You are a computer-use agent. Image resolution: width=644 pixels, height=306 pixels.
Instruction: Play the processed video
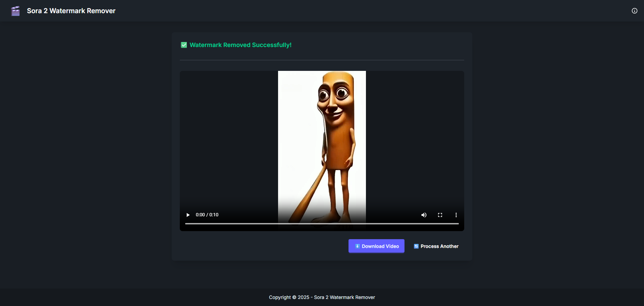[x=188, y=215]
